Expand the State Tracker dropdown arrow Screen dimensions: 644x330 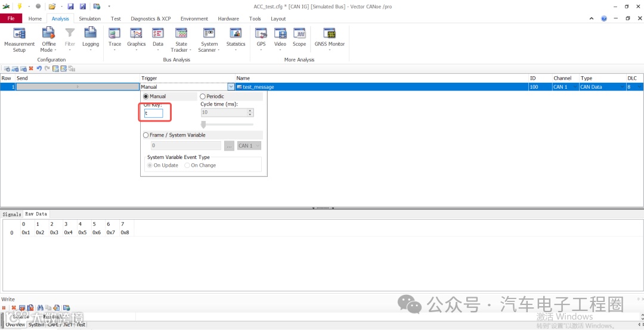[x=190, y=51]
